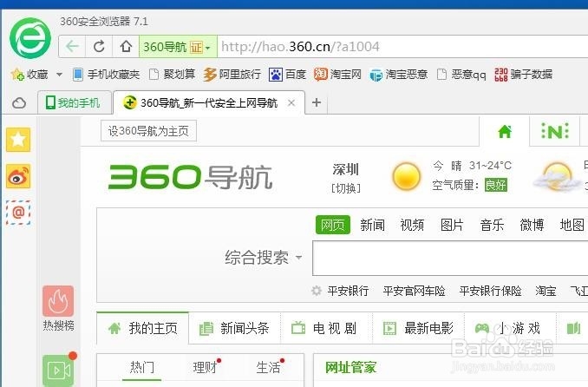
Task: Select the 理财 sub-tab
Action: click(x=205, y=367)
